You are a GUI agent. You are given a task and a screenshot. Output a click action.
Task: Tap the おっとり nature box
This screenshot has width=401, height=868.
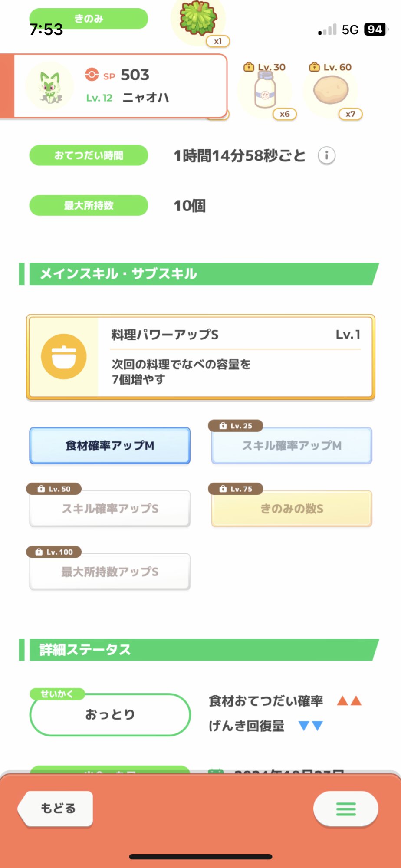110,714
